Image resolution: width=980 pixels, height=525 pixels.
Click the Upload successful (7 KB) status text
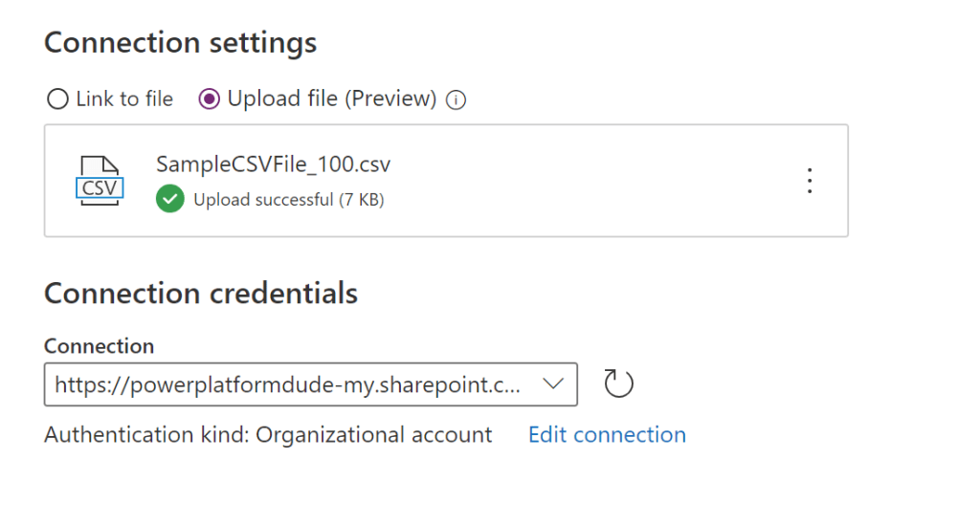[288, 200]
